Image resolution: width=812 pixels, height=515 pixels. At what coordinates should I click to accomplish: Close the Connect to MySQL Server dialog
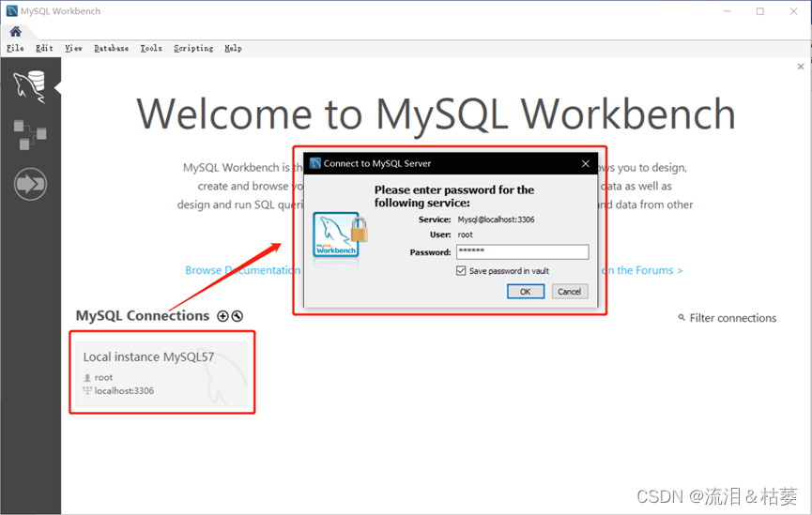click(585, 163)
